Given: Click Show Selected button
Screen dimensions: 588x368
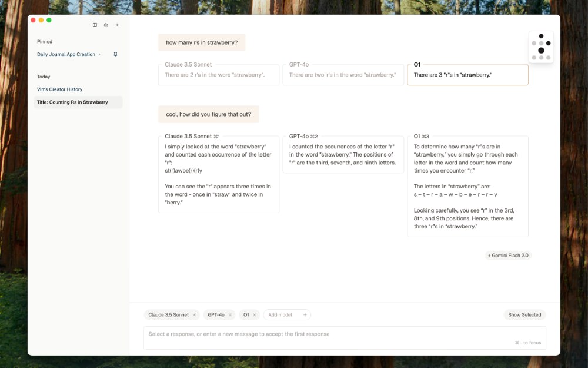Looking at the screenshot, I should pyautogui.click(x=524, y=315).
